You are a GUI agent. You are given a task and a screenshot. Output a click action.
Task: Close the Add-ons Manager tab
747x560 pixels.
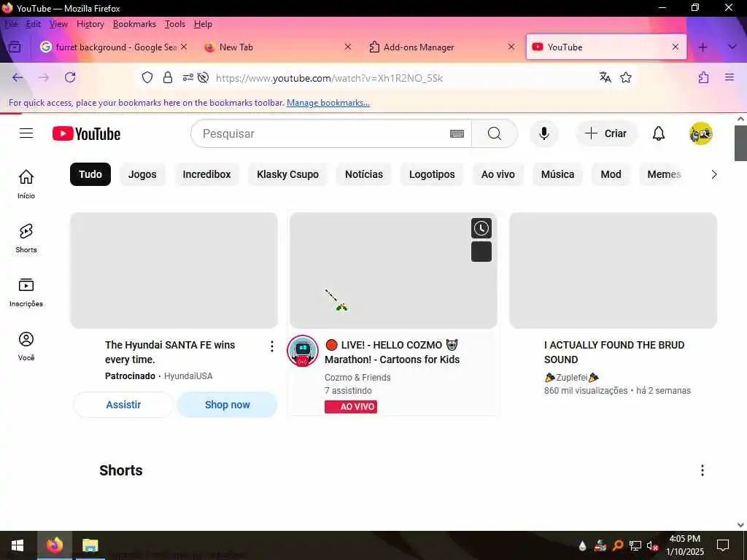pos(511,47)
